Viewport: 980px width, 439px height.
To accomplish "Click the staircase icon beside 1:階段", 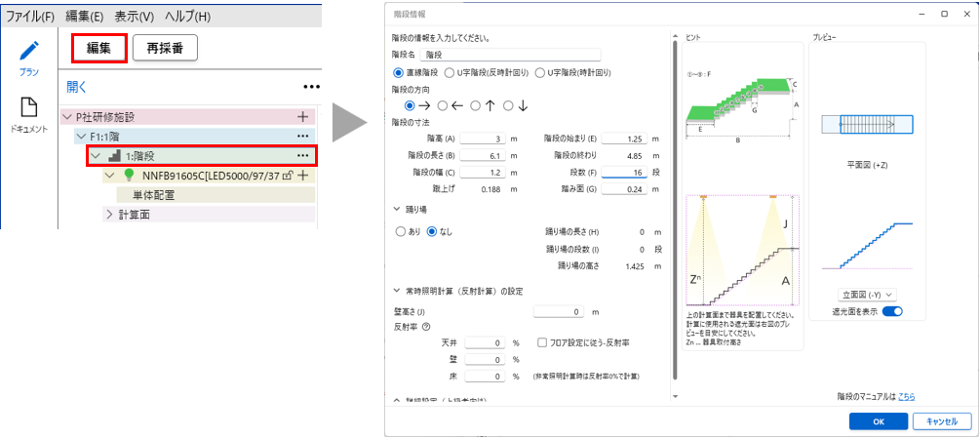I will pyautogui.click(x=115, y=156).
